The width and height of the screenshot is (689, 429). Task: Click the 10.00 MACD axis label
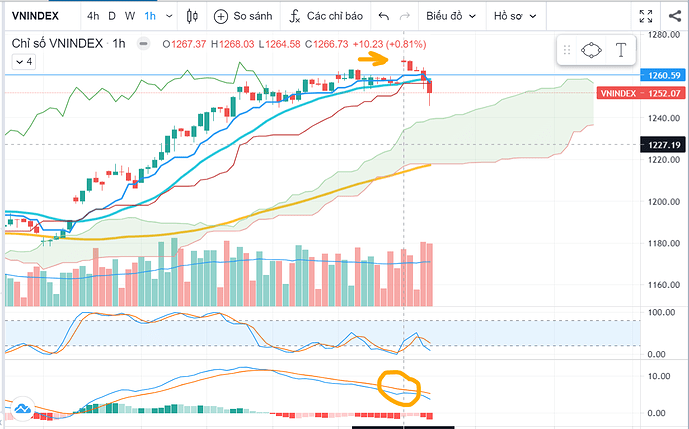point(659,376)
